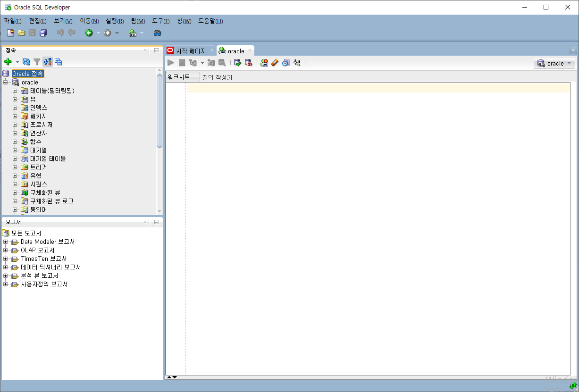Refresh connections with the blue arrows icon
This screenshot has width=579, height=392.
pos(26,62)
